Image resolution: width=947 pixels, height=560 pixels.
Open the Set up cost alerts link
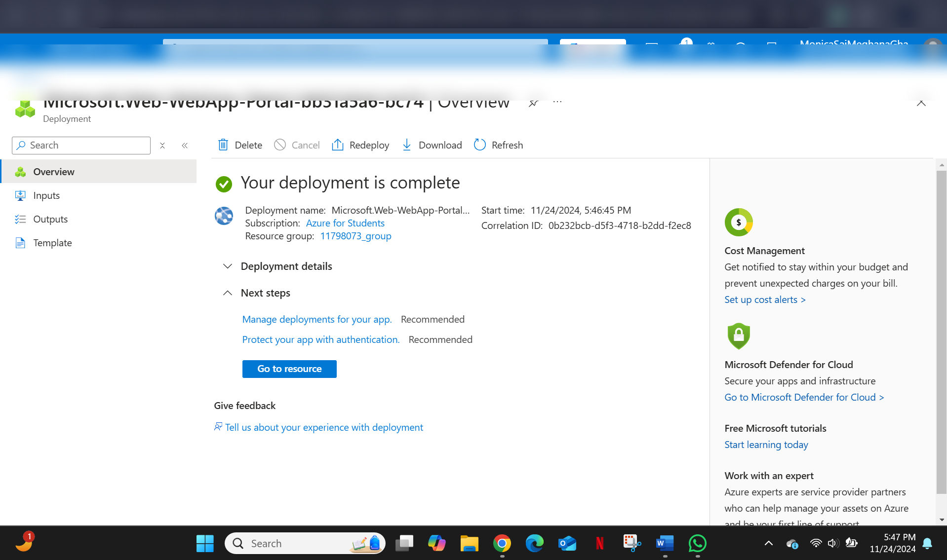point(765,299)
